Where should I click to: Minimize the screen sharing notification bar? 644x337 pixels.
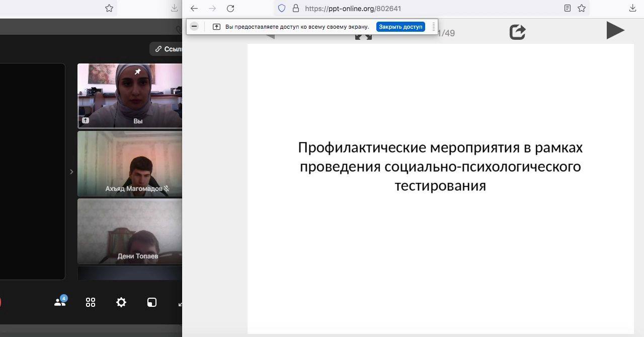(195, 27)
